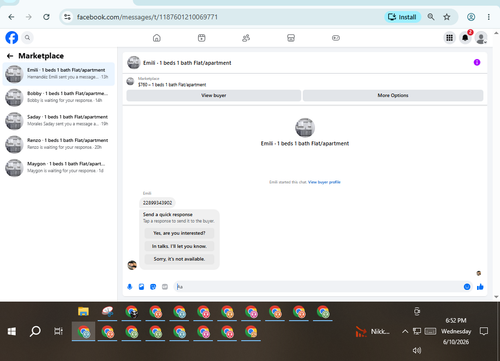
Task: Click the volume speaker icon
Action: point(417,350)
